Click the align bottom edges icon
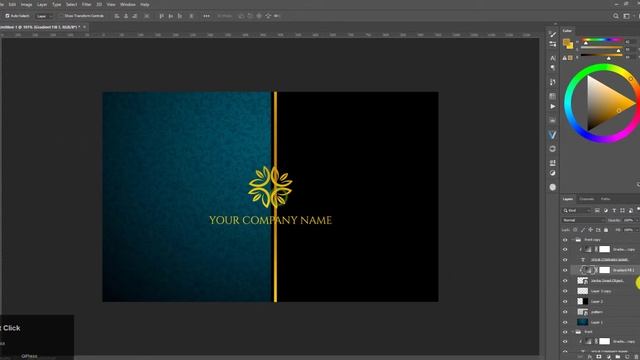This screenshot has width=640, height=360. pos(180,16)
